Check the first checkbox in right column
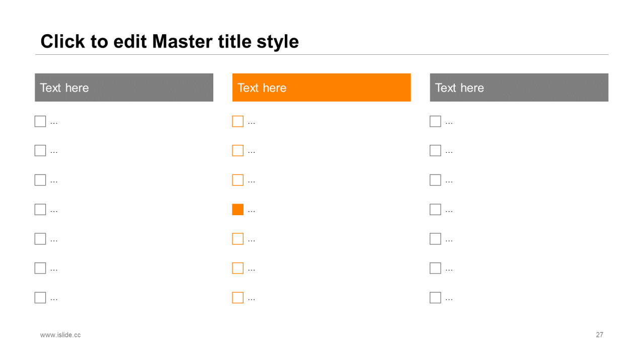Image resolution: width=644 pixels, height=362 pixels. pyautogui.click(x=435, y=121)
